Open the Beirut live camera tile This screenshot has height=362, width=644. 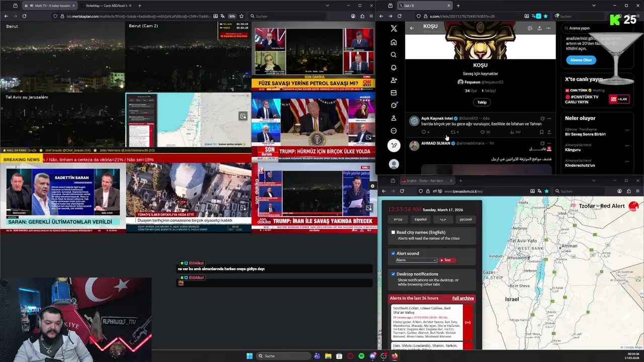(x=62, y=56)
